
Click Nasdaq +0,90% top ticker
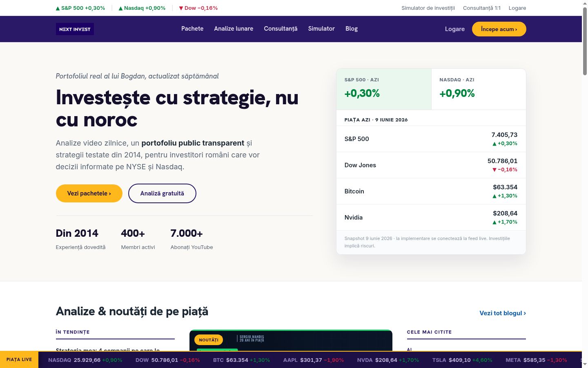click(142, 8)
